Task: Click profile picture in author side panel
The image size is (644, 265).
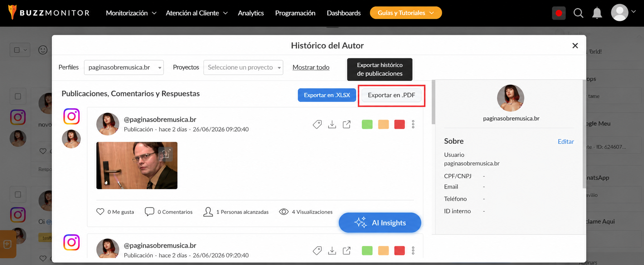Action: (x=510, y=98)
